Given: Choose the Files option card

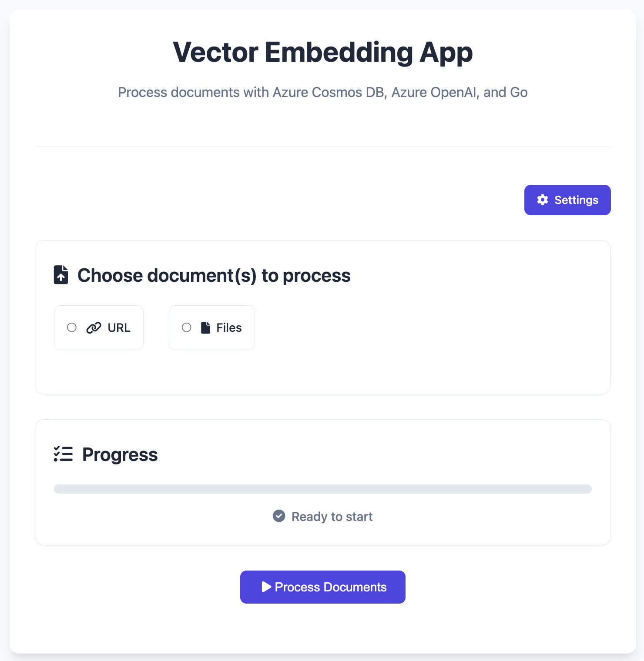Looking at the screenshot, I should [212, 327].
